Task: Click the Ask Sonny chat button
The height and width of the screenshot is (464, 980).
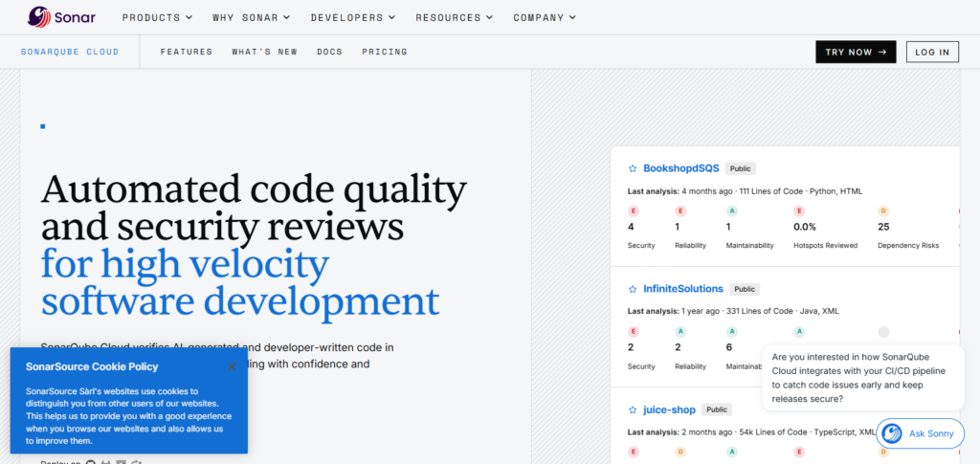Action: [x=920, y=433]
